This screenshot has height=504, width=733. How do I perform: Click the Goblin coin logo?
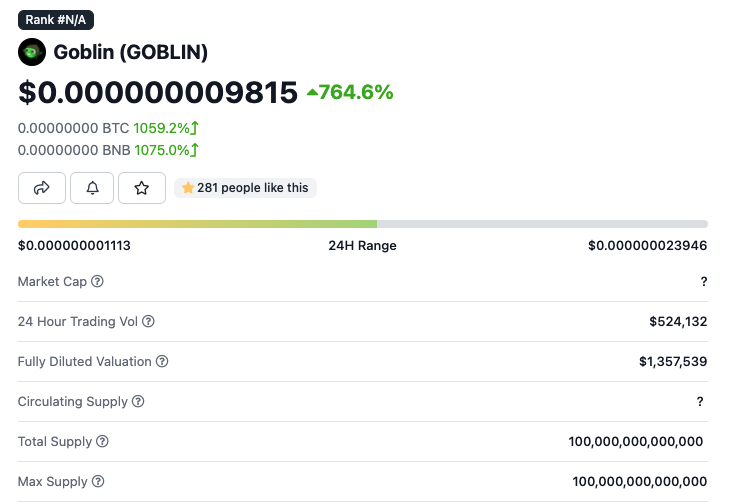pyautogui.click(x=32, y=52)
